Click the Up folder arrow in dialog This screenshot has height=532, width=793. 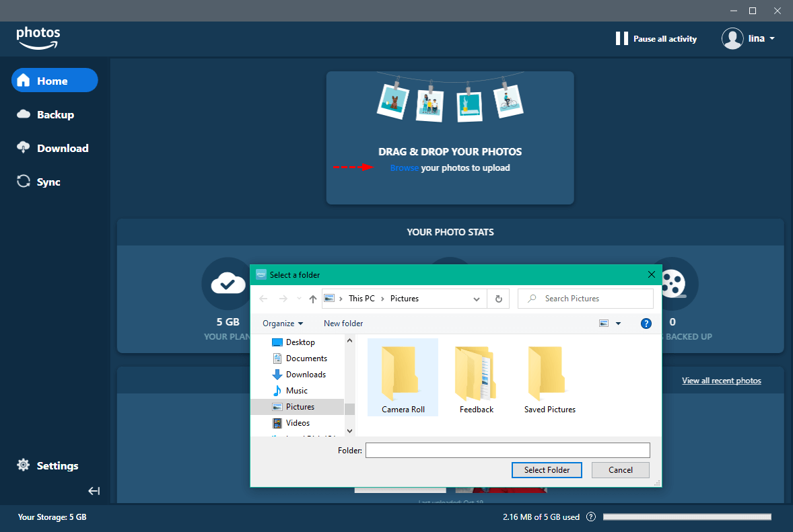click(312, 299)
